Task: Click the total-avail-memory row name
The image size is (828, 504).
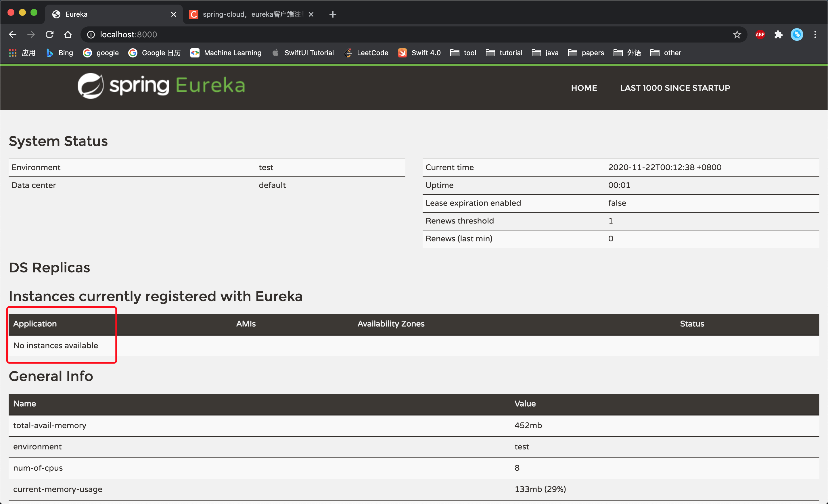Action: (x=50, y=426)
